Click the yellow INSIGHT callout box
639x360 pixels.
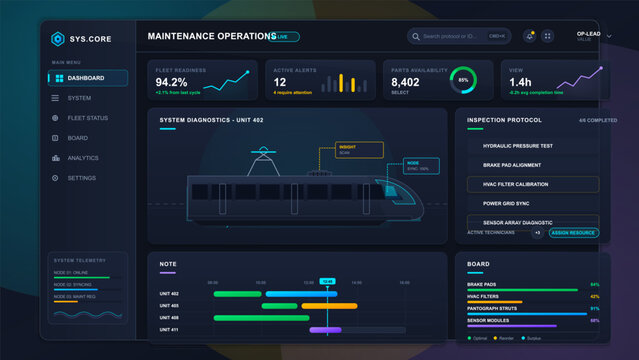(x=359, y=150)
